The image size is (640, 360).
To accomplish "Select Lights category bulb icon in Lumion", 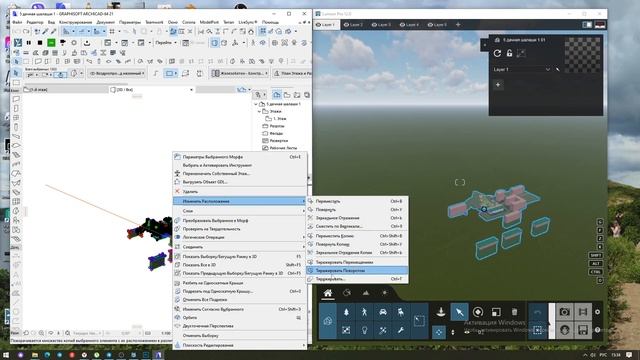I will pos(364,330).
